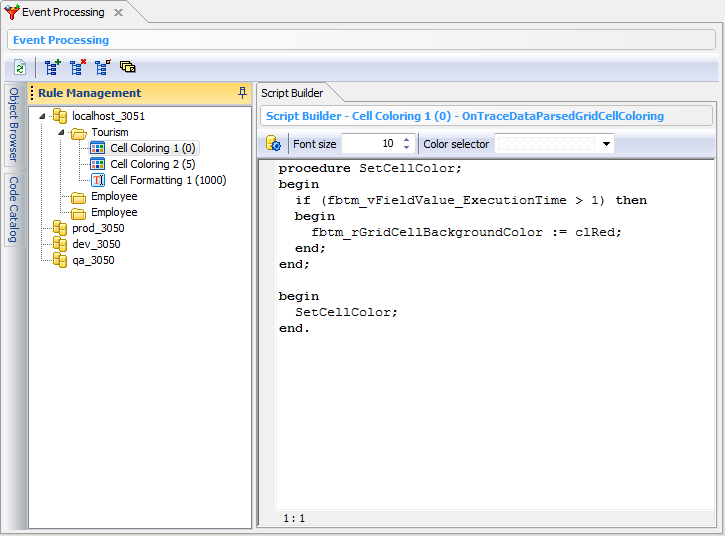Select the qa_3050 connection label
The width and height of the screenshot is (725, 536).
click(93, 260)
